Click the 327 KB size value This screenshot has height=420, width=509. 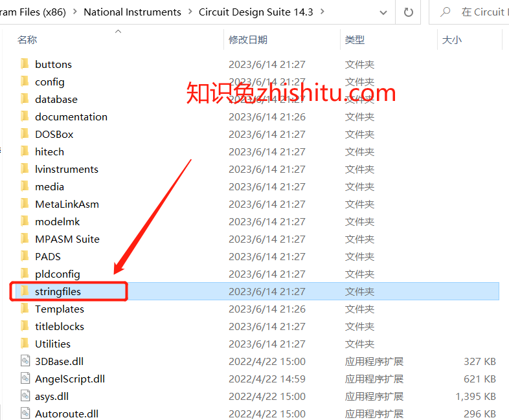point(480,362)
